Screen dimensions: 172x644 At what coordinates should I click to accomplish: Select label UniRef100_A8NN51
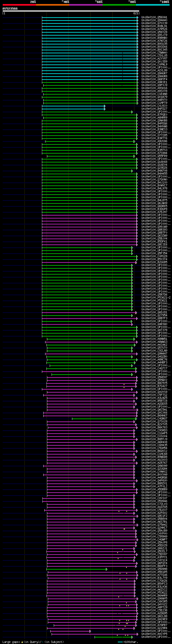(x=154, y=339)
